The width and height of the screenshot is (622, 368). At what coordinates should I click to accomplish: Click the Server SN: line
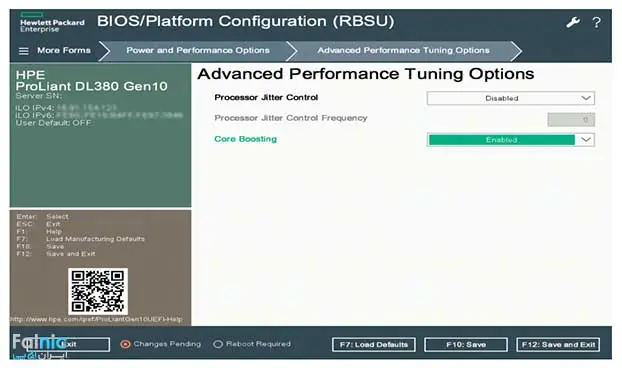[x=39, y=96]
